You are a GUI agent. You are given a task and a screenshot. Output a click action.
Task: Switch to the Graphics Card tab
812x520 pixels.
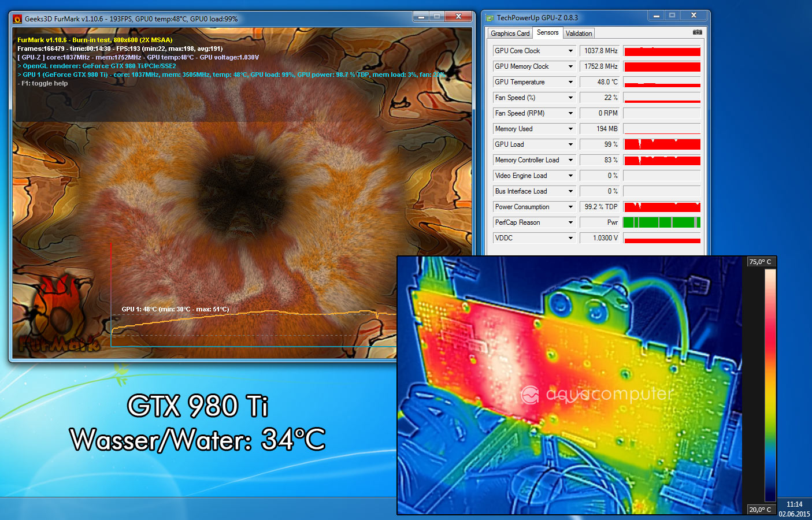(510, 34)
